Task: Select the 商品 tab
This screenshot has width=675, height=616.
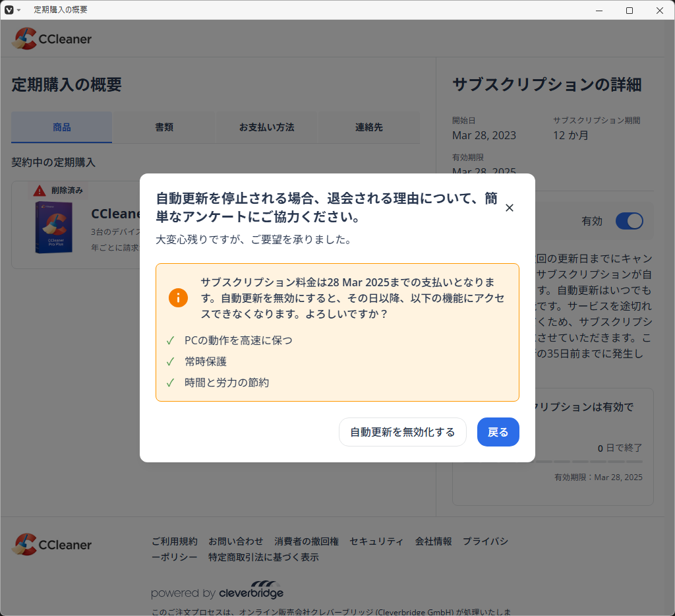Action: click(61, 127)
